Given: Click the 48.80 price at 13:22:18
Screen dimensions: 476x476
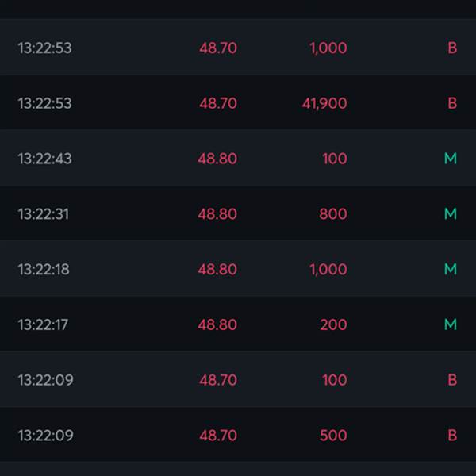Looking at the screenshot, I should coord(217,269).
